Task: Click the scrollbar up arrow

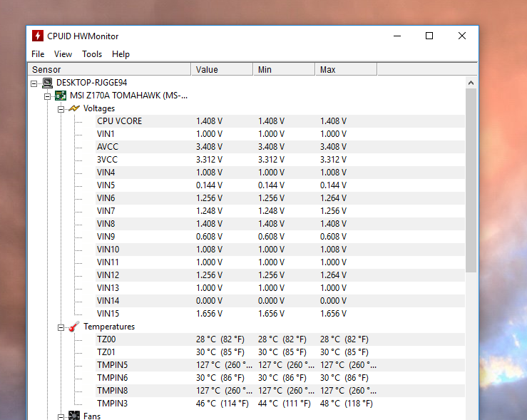Action: point(471,83)
